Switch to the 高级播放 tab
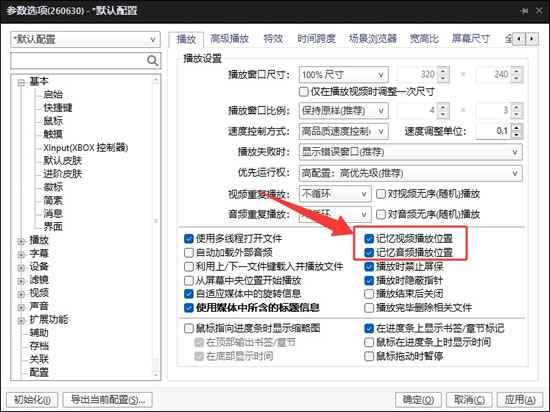This screenshot has height=412, width=550. tap(229, 38)
